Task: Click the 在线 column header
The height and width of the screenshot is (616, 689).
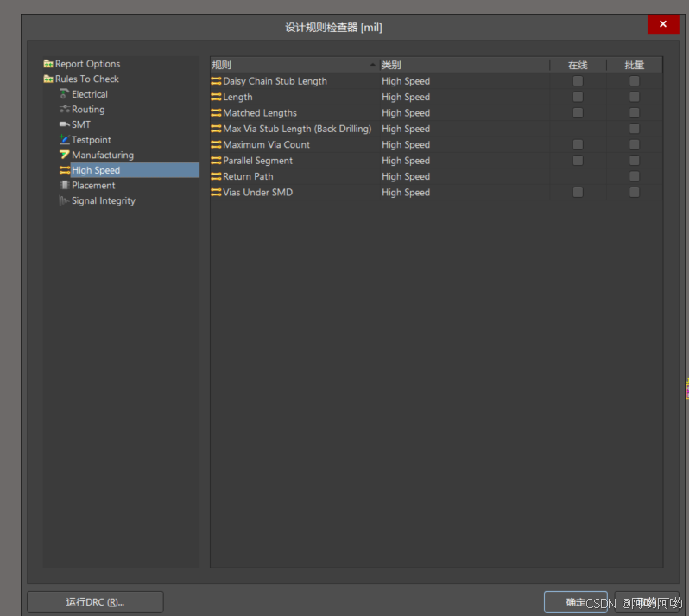Action: coord(578,65)
